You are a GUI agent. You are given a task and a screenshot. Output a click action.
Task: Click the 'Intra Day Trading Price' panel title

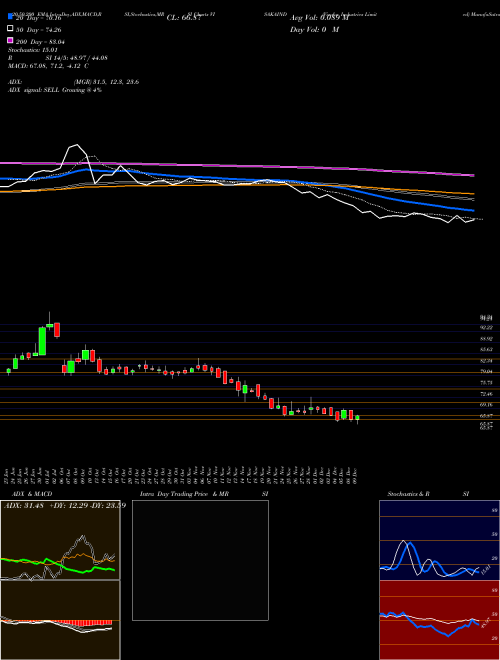(x=174, y=494)
